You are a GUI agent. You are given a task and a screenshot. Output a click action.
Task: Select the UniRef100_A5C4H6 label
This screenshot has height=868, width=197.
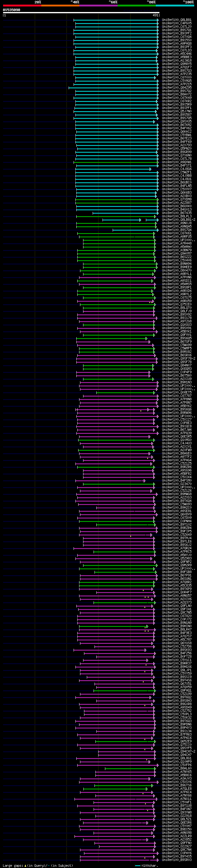(177, 54)
